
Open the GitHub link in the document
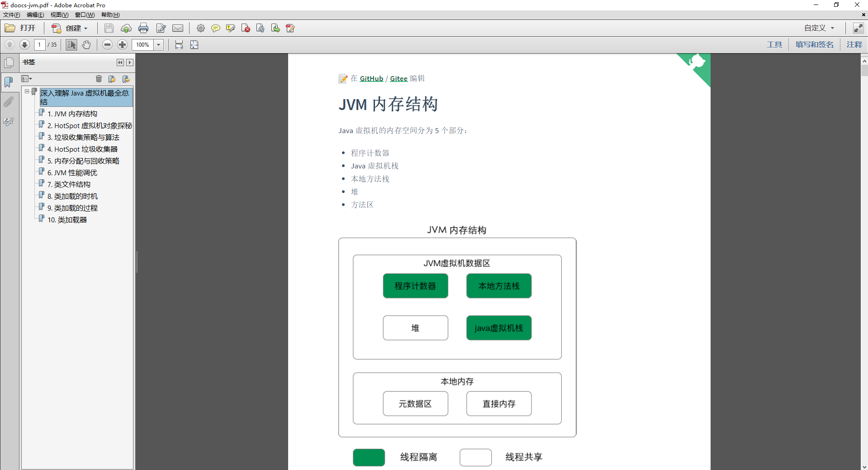(371, 78)
